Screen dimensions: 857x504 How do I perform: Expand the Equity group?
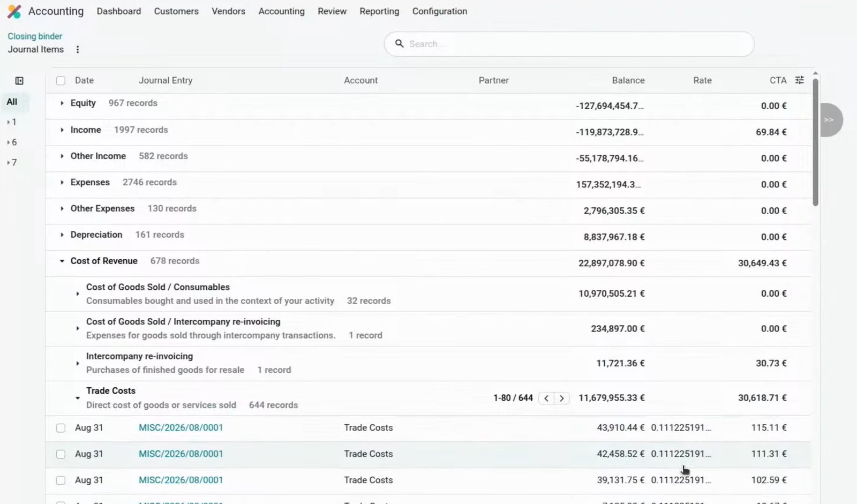(x=62, y=103)
